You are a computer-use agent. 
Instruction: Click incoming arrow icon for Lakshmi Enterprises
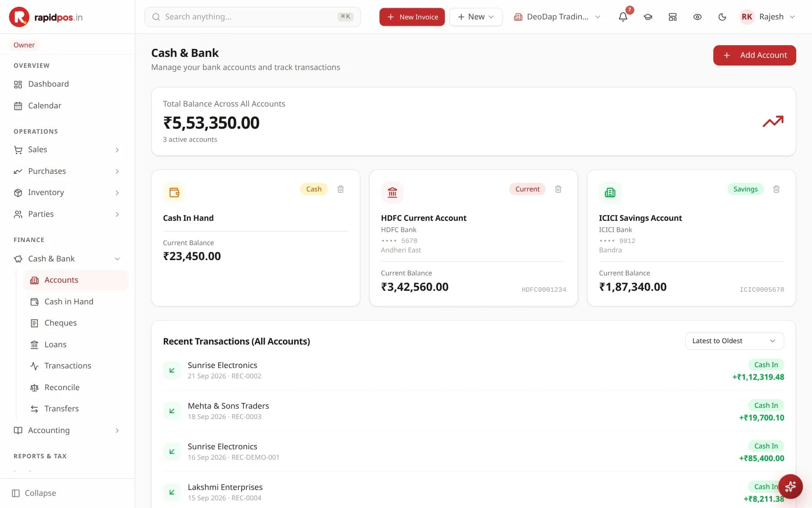pyautogui.click(x=172, y=492)
